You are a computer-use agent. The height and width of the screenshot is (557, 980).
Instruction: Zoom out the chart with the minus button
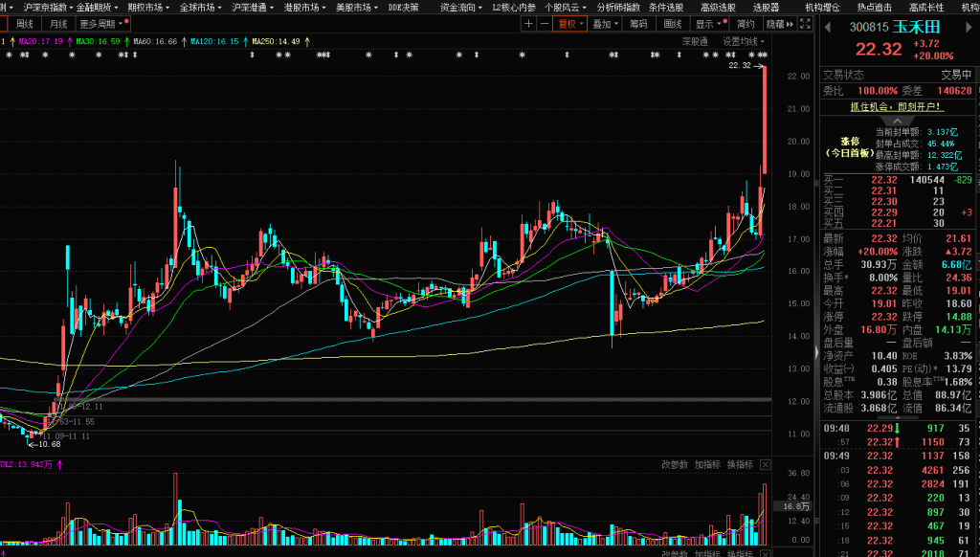pos(545,24)
